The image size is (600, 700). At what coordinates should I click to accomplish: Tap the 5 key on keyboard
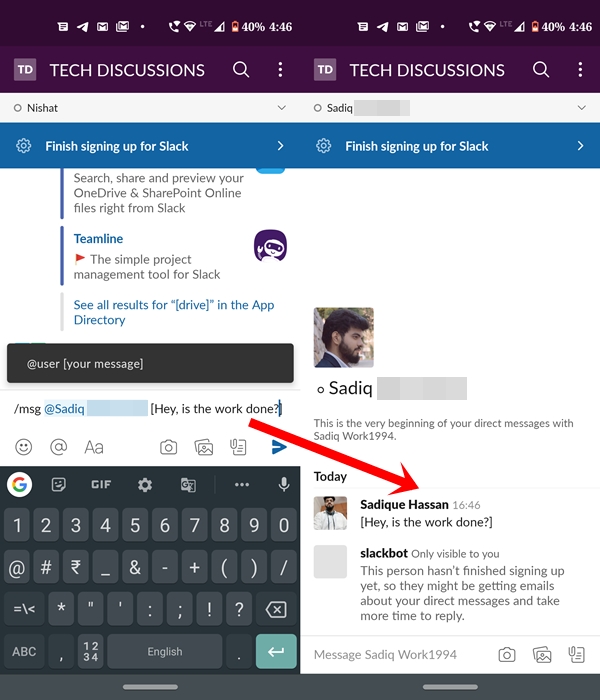coord(135,525)
